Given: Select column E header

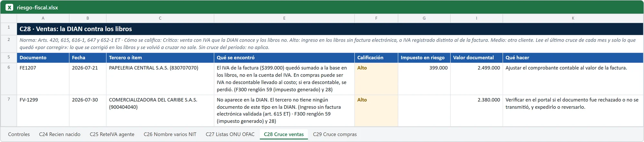Looking at the screenshot, I should click(284, 18).
